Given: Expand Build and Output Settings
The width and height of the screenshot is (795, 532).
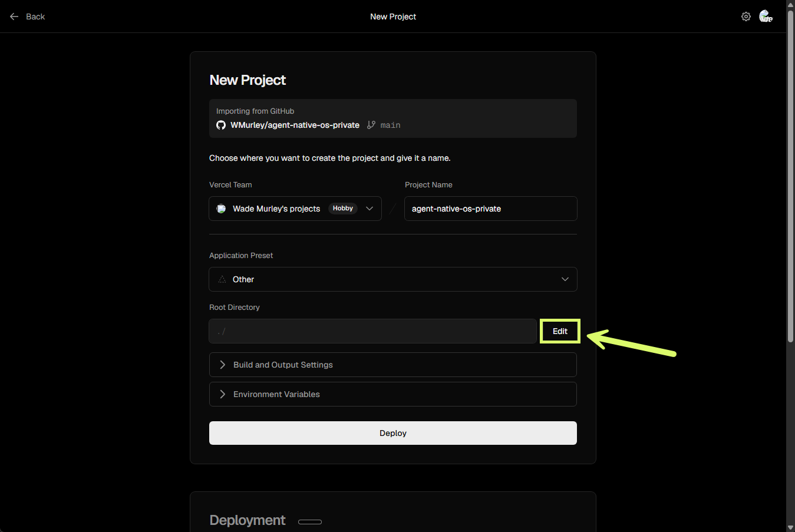Looking at the screenshot, I should [x=393, y=365].
